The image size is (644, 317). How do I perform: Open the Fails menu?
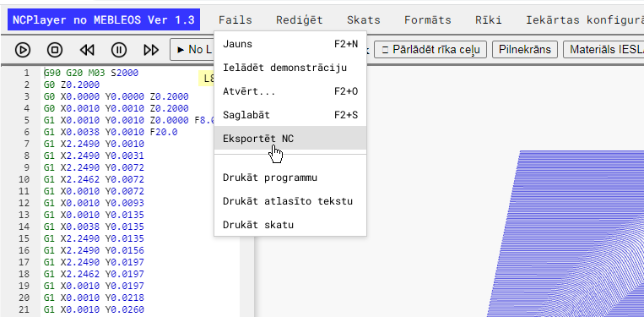tap(235, 19)
